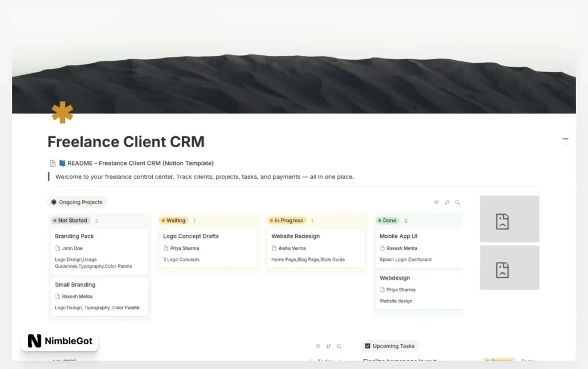Select the Ongoing Projects view tab

click(76, 202)
